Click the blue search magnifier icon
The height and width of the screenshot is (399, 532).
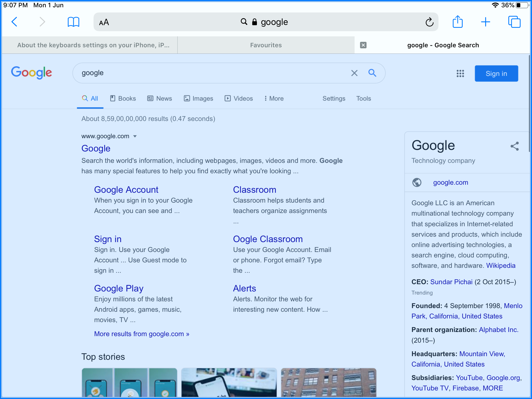point(372,73)
